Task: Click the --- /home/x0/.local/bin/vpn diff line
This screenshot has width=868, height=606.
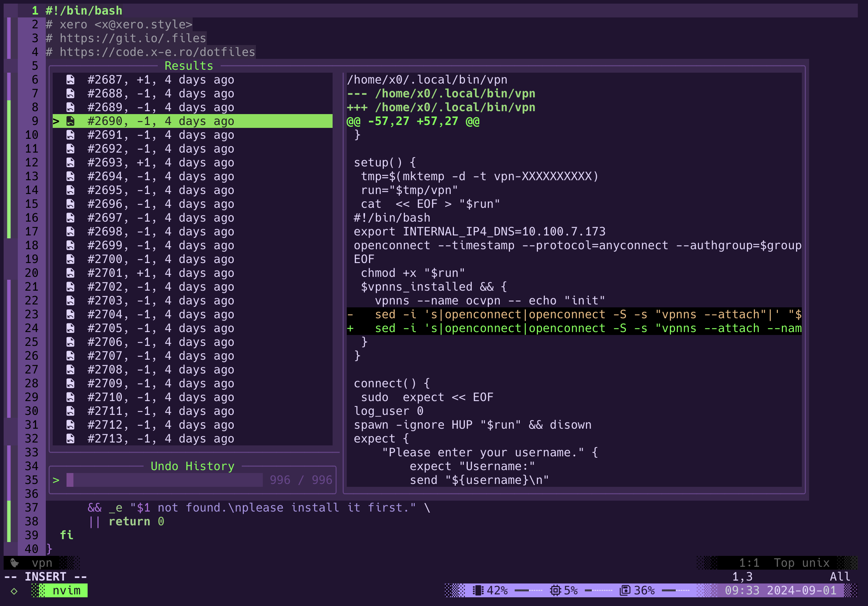Action: point(441,93)
